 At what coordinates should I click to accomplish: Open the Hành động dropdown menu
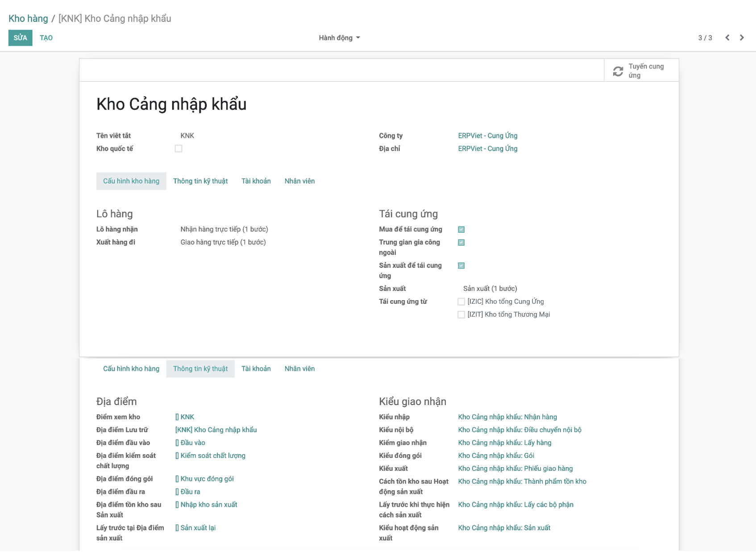[x=339, y=38]
